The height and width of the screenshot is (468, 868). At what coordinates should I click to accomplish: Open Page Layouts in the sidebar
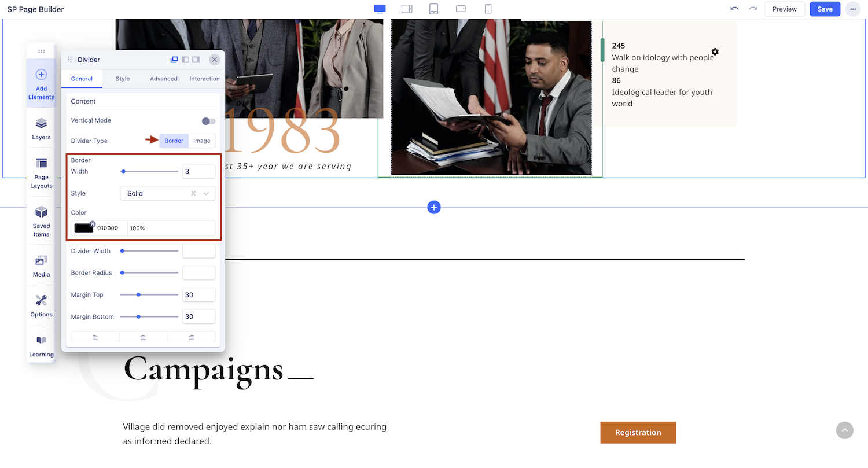[x=41, y=174]
